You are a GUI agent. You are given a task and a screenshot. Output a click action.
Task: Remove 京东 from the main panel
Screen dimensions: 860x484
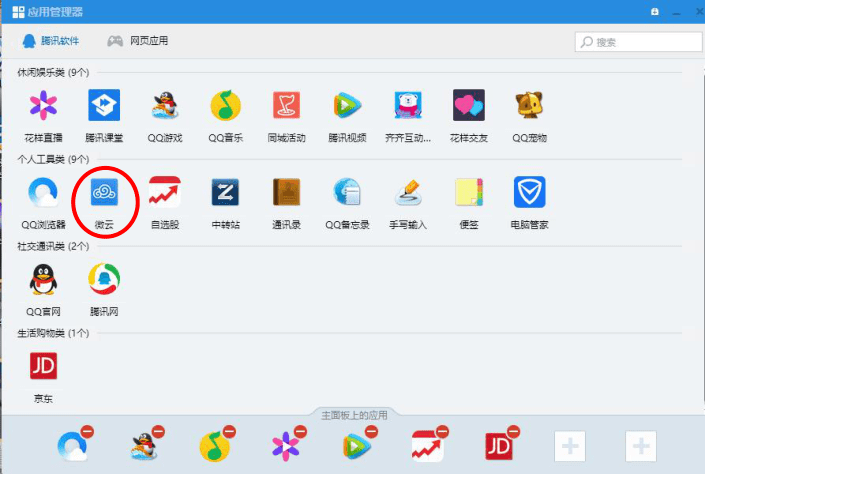click(513, 432)
